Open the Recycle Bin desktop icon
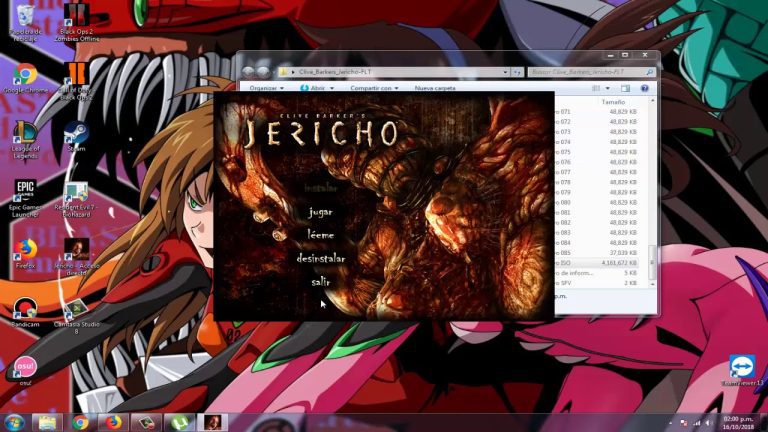The width and height of the screenshot is (768, 432). pyautogui.click(x=25, y=23)
